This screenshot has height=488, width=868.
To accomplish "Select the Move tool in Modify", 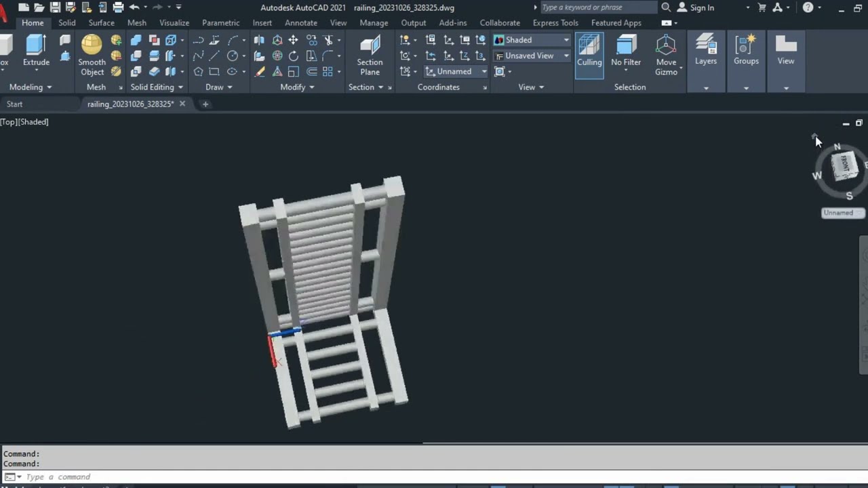I will (x=294, y=40).
